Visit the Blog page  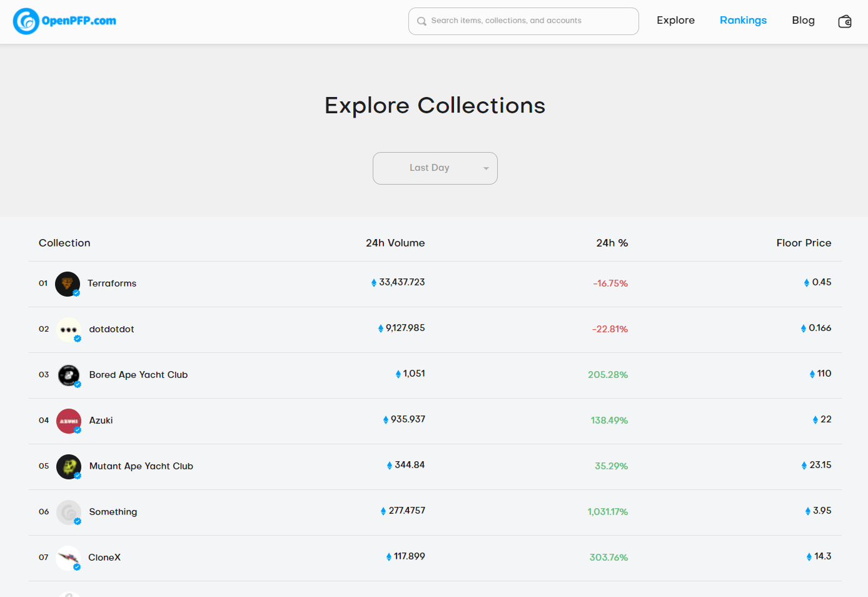pos(803,21)
